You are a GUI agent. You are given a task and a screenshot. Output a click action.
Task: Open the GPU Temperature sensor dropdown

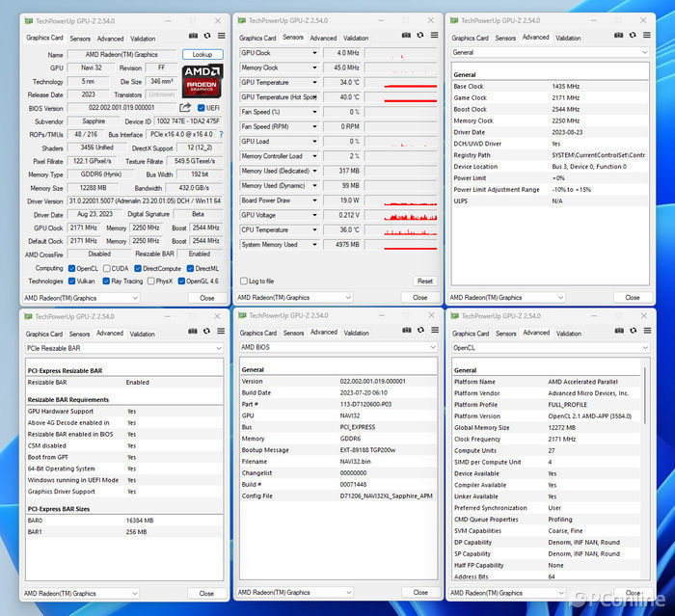[314, 83]
